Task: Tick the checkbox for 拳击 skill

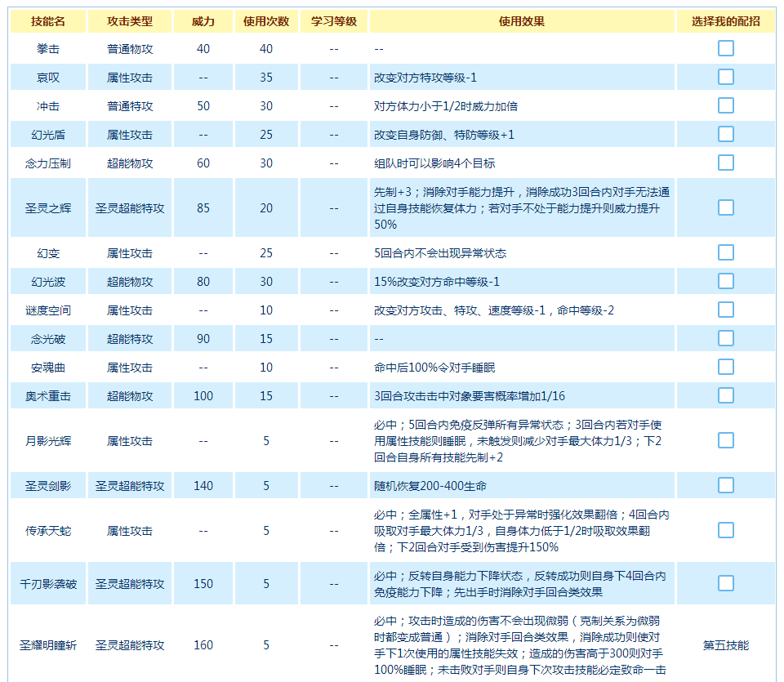Action: tap(725, 48)
